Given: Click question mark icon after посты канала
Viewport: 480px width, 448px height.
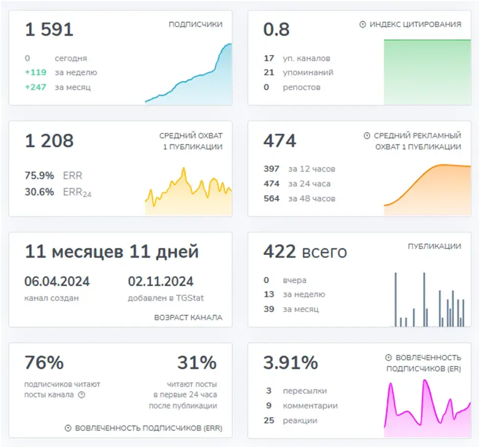Looking at the screenshot, I should [81, 395].
